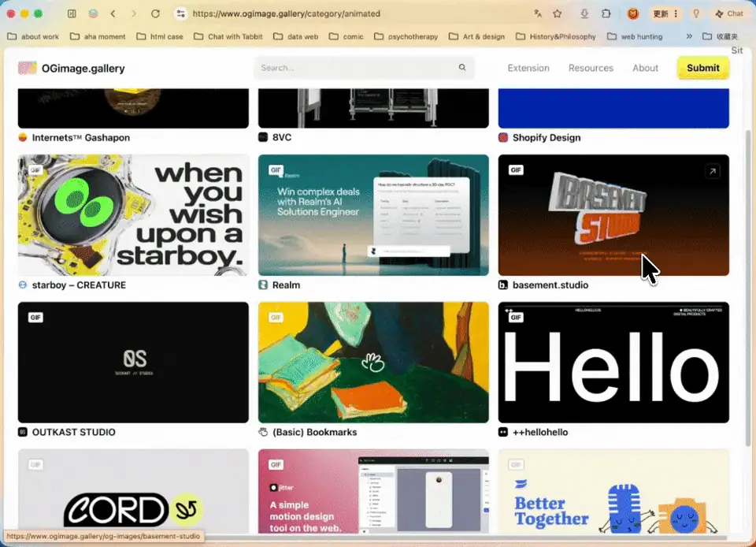Screen dimensions: 756x547
Task: Open the 'html case' bookmark folder
Action: click(160, 36)
